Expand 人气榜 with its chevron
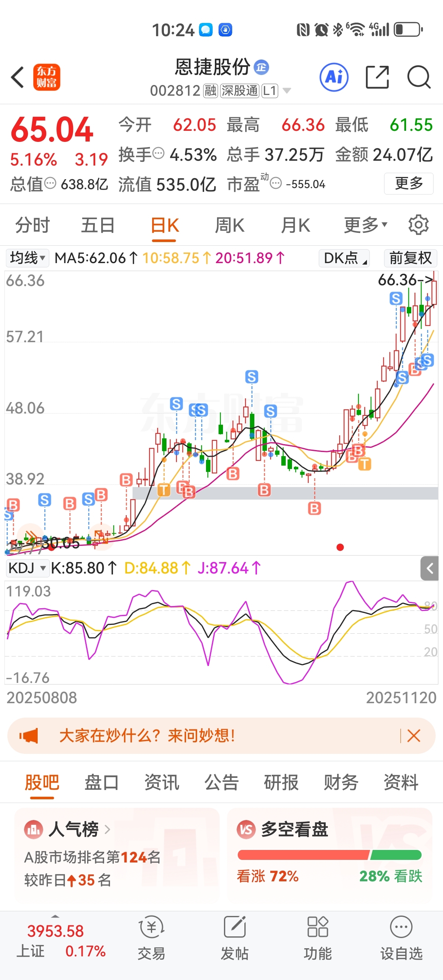The image size is (443, 980). 107,829
